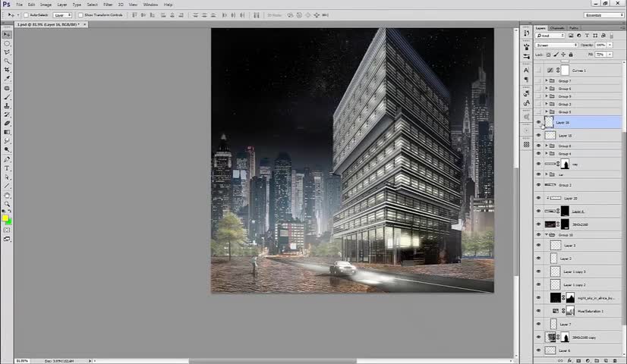627x364 pixels.
Task: Open the Essentials workspace dropdown
Action: (x=603, y=15)
